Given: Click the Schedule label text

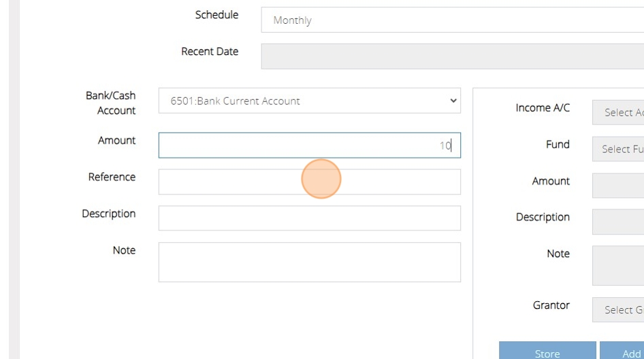Looking at the screenshot, I should pos(216,15).
